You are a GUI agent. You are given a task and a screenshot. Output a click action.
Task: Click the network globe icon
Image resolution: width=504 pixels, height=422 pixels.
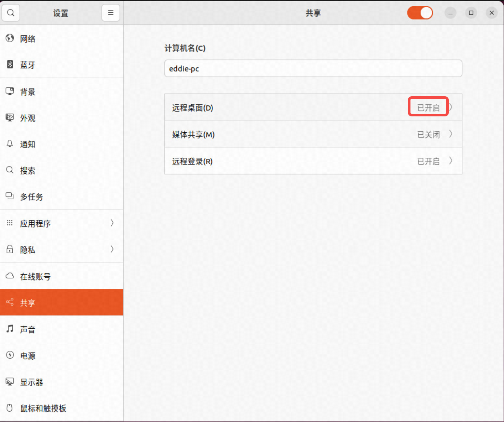(x=10, y=38)
